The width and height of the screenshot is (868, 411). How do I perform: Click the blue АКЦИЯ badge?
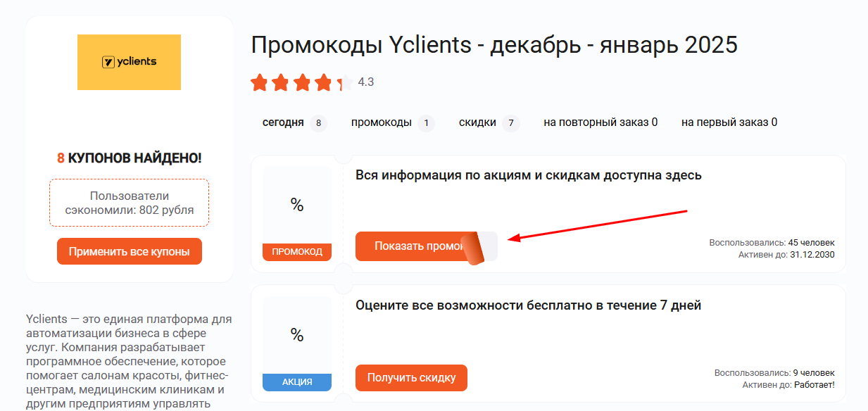click(x=296, y=383)
